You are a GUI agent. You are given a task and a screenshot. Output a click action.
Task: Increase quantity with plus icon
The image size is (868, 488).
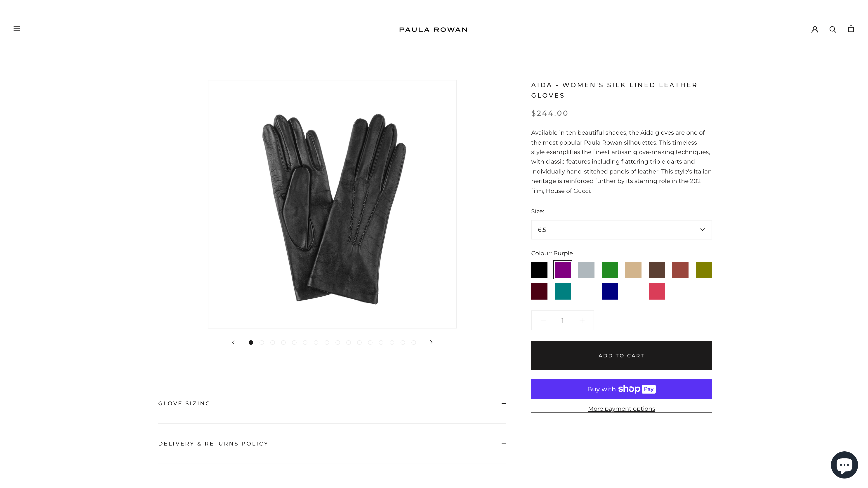point(582,320)
